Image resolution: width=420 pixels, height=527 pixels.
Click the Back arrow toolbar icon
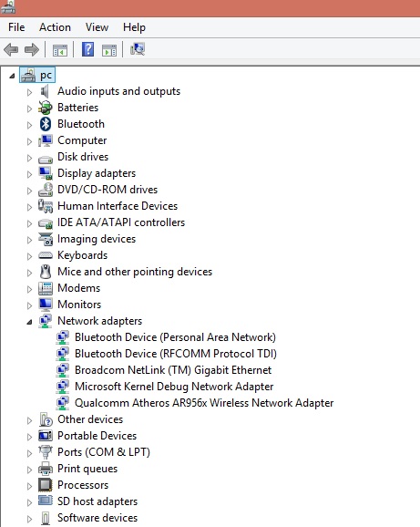click(11, 50)
